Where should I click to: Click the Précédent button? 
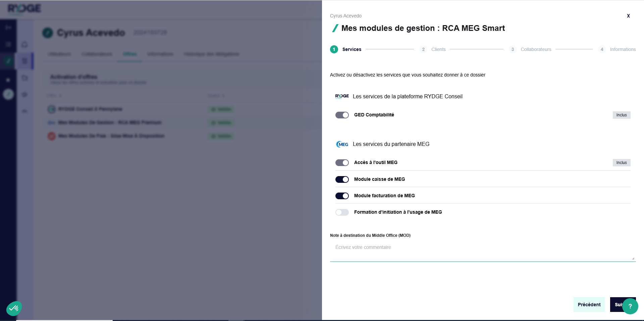tap(589, 305)
